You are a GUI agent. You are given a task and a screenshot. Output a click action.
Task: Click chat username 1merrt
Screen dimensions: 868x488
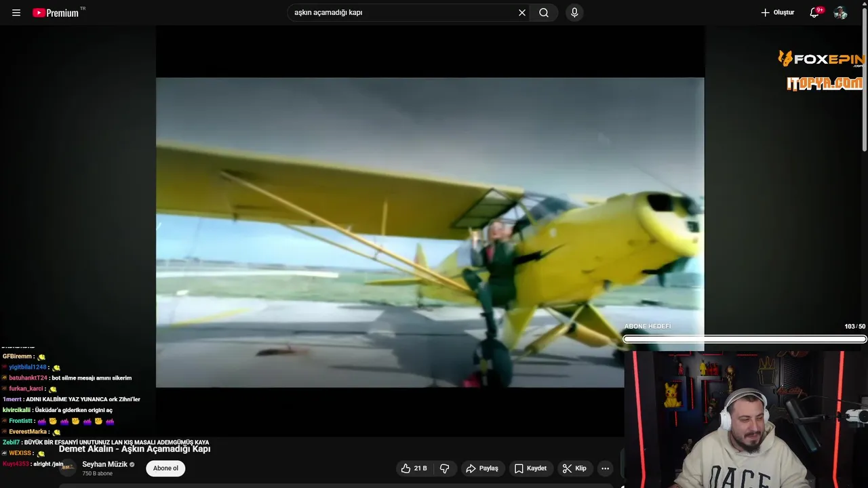12,400
